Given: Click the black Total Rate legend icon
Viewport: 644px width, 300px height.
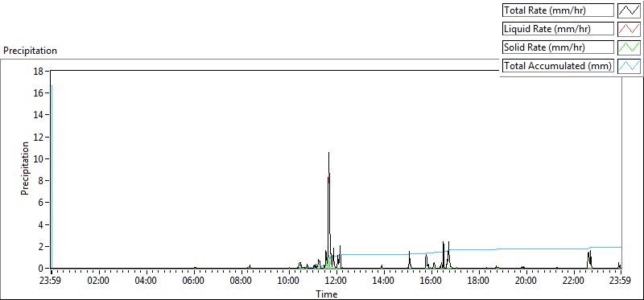Looking at the screenshot, I should [629, 10].
